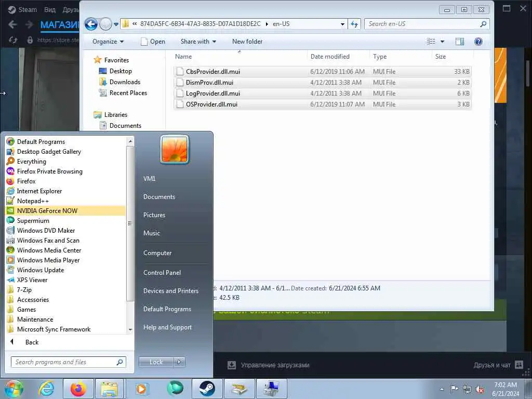Select the LogProvider.dll.mui file
The width and height of the screenshot is (532, 399).
click(322, 94)
